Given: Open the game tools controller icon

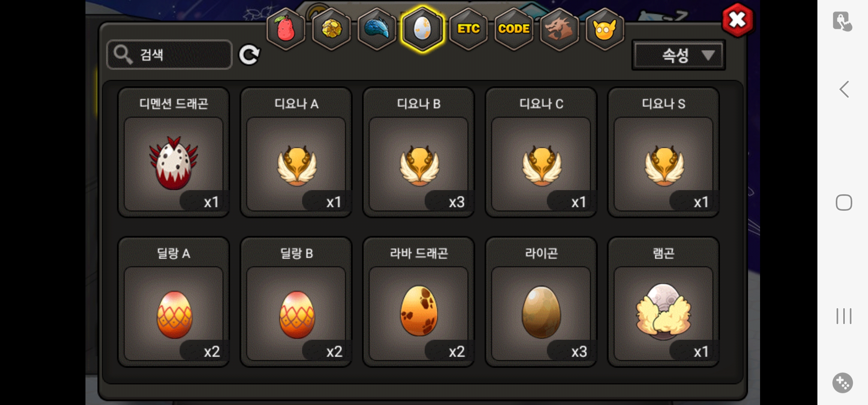Looking at the screenshot, I should coord(843,383).
